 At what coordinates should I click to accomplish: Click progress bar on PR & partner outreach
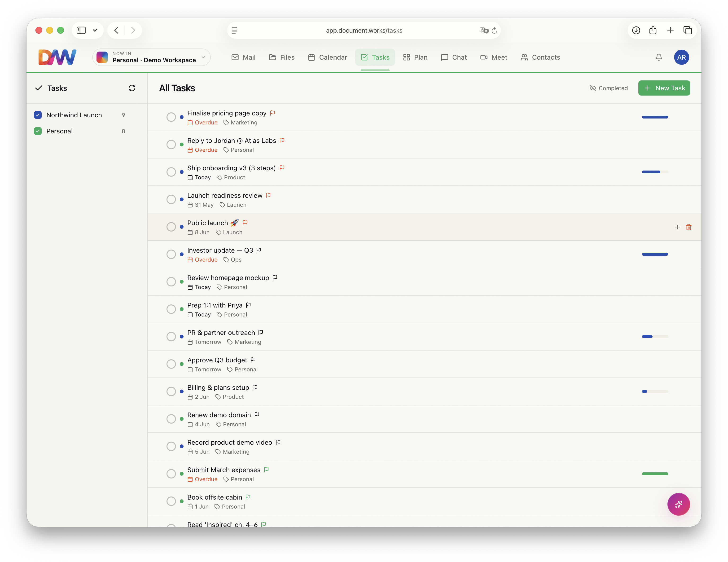click(x=655, y=337)
